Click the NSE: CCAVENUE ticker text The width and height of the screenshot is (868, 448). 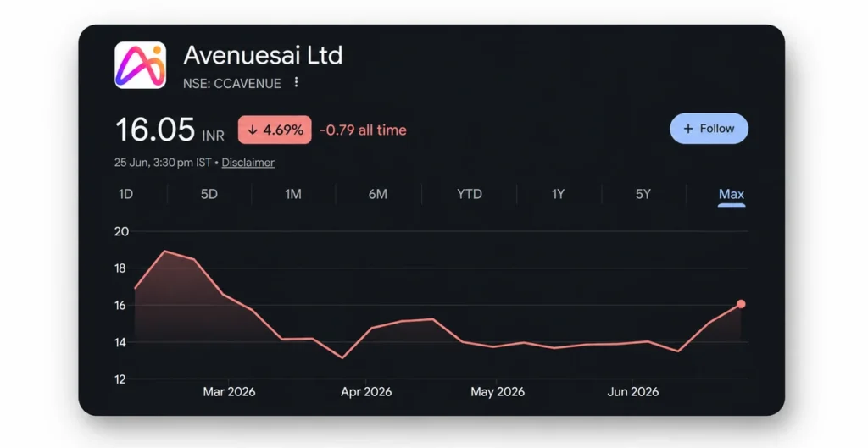pos(232,84)
